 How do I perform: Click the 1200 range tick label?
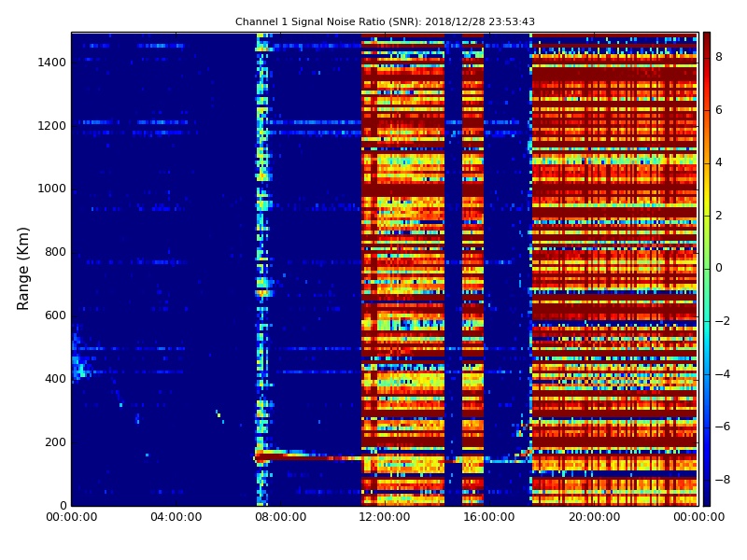pos(51,126)
